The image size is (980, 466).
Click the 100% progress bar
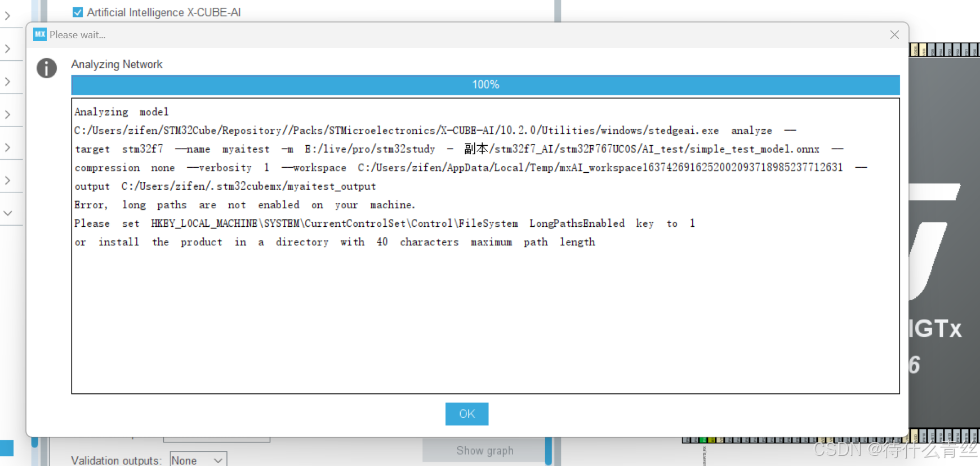coord(485,84)
